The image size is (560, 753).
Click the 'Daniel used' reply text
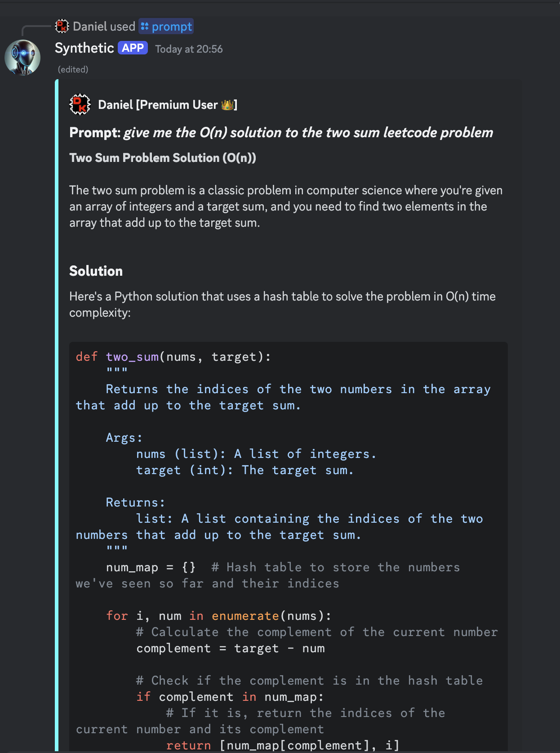pyautogui.click(x=104, y=27)
